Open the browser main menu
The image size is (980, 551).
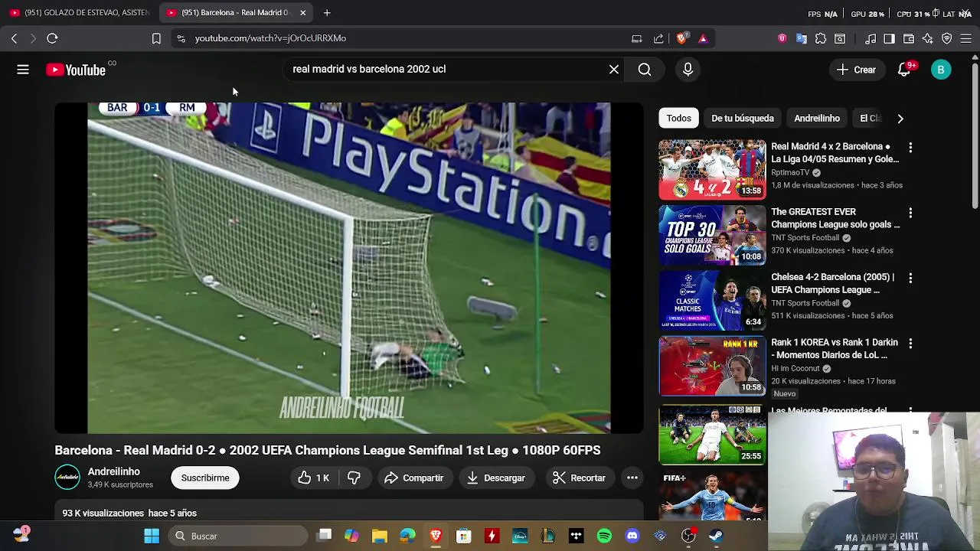pos(966,38)
